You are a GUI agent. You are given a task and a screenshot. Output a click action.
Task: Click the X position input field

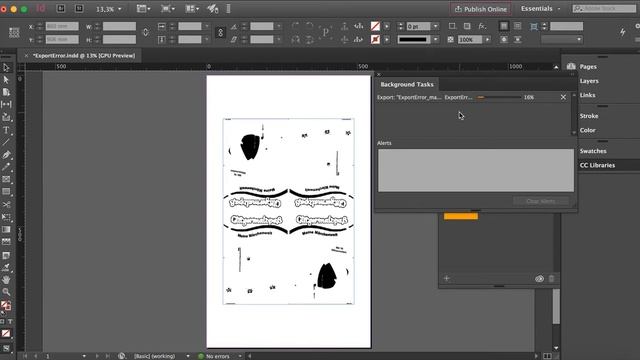(62, 26)
